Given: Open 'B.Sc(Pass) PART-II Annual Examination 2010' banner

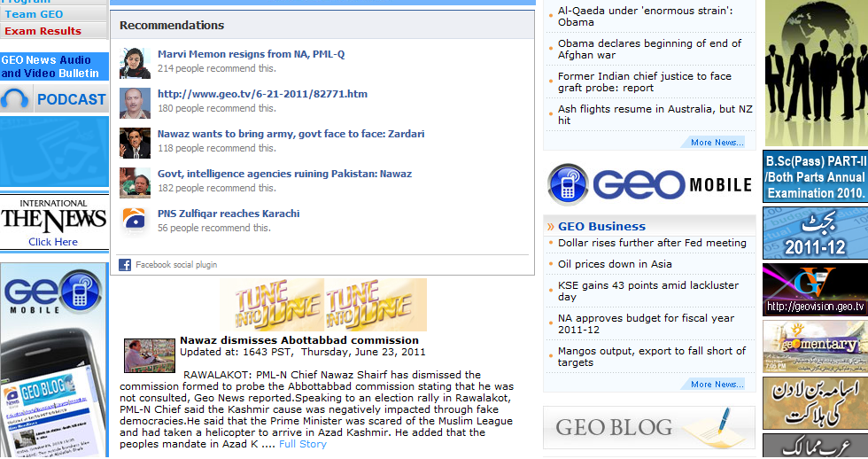Looking at the screenshot, I should (816, 176).
